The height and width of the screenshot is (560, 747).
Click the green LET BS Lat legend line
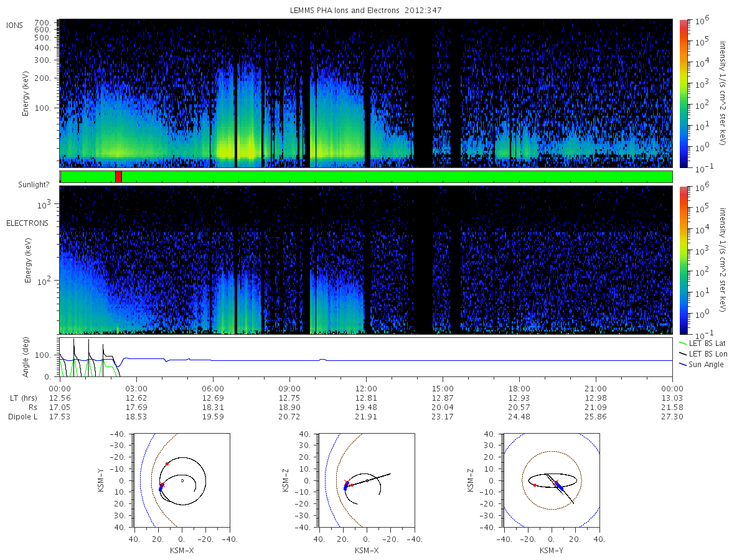[684, 343]
